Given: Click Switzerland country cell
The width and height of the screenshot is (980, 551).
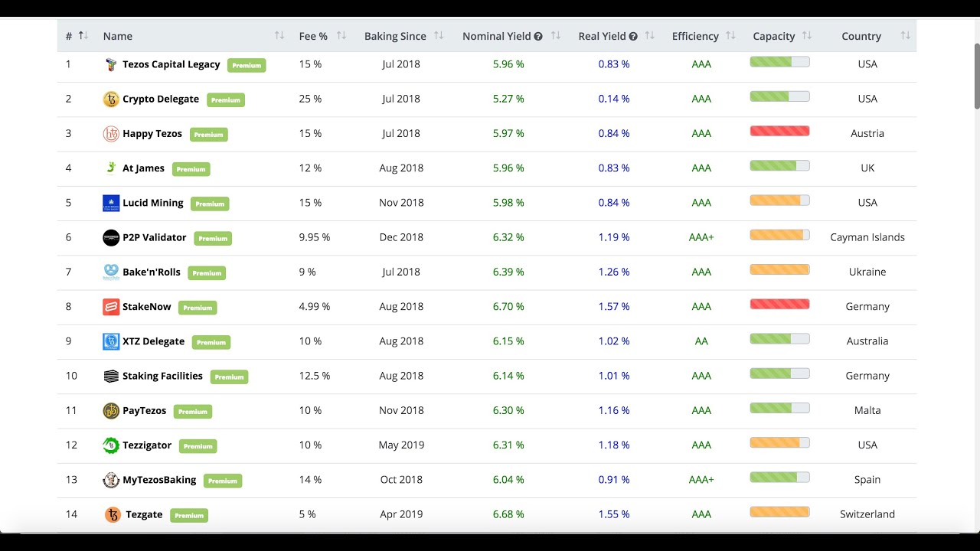Looking at the screenshot, I should [x=867, y=514].
